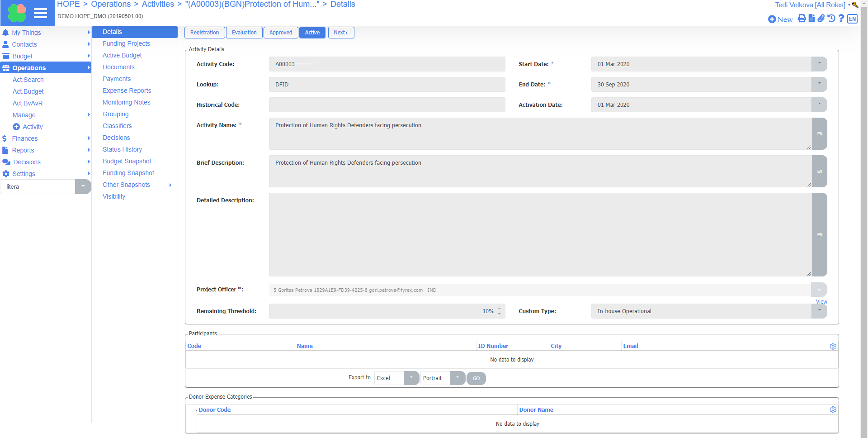The image size is (868, 438).
Task: Open the Start Date dropdown
Action: [819, 64]
